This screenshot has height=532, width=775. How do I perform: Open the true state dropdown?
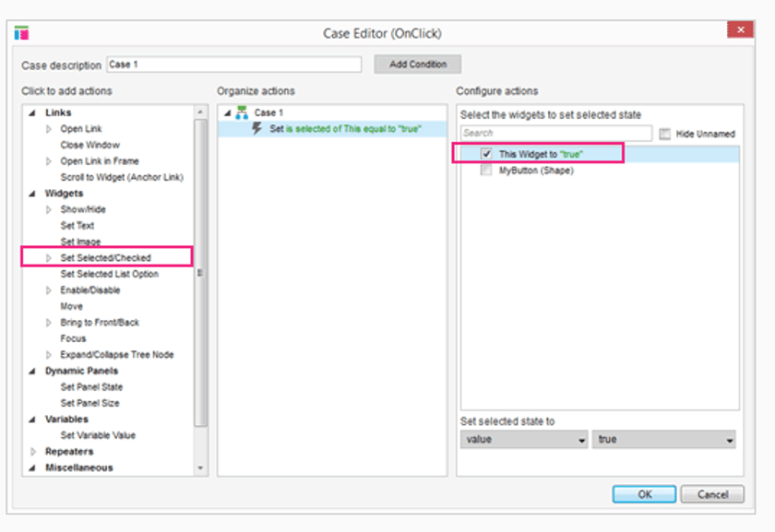[664, 440]
